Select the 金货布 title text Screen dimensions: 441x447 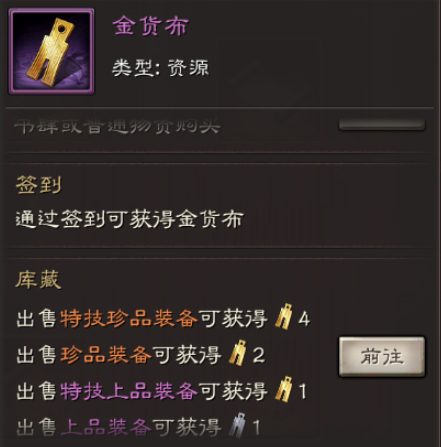[150, 26]
